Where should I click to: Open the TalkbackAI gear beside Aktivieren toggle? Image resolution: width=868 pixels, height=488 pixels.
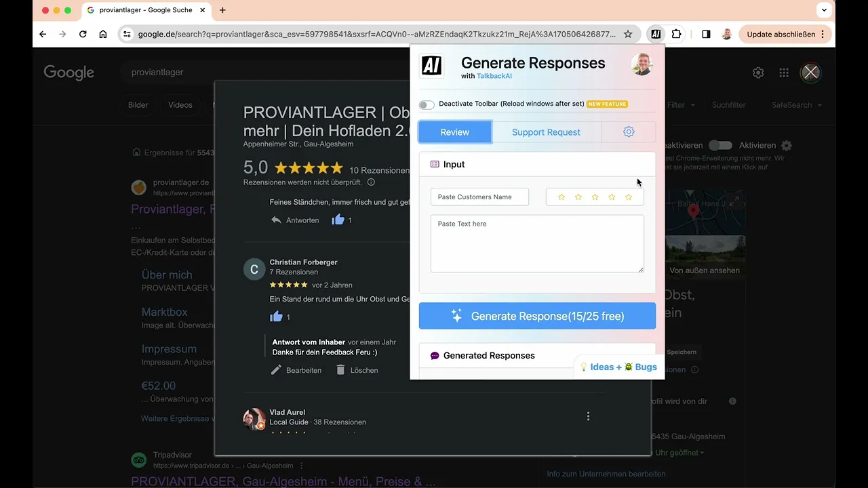pos(787,146)
